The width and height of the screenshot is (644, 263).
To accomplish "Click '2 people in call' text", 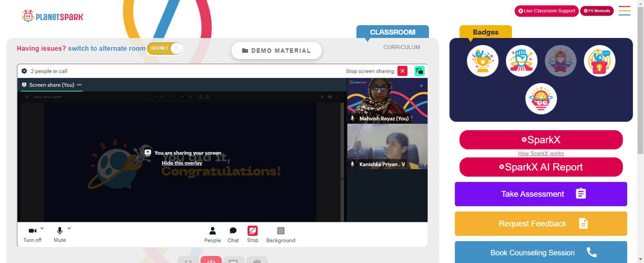I will click(x=49, y=71).
